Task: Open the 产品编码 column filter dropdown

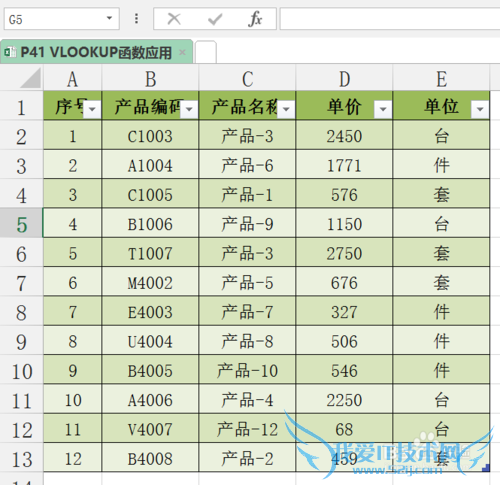Action: (x=189, y=109)
